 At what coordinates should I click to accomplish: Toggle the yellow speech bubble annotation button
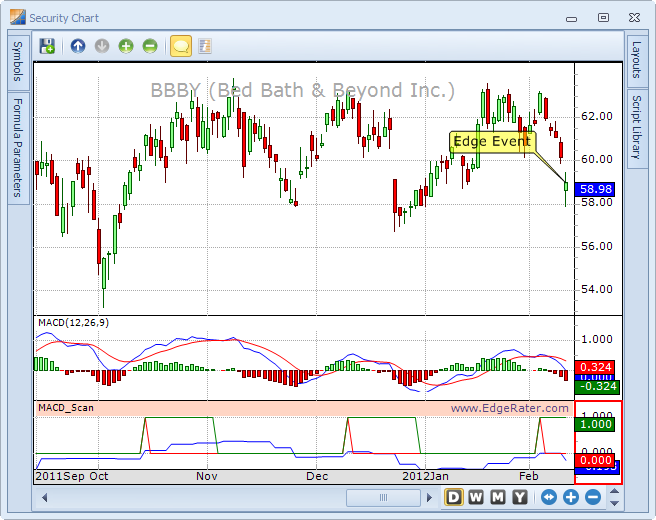(x=181, y=46)
